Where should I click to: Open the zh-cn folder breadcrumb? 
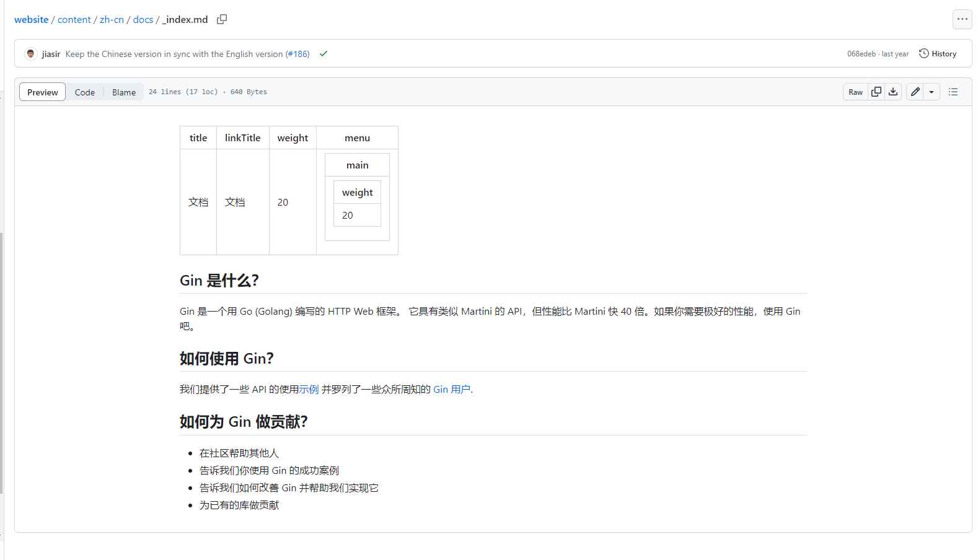click(112, 19)
